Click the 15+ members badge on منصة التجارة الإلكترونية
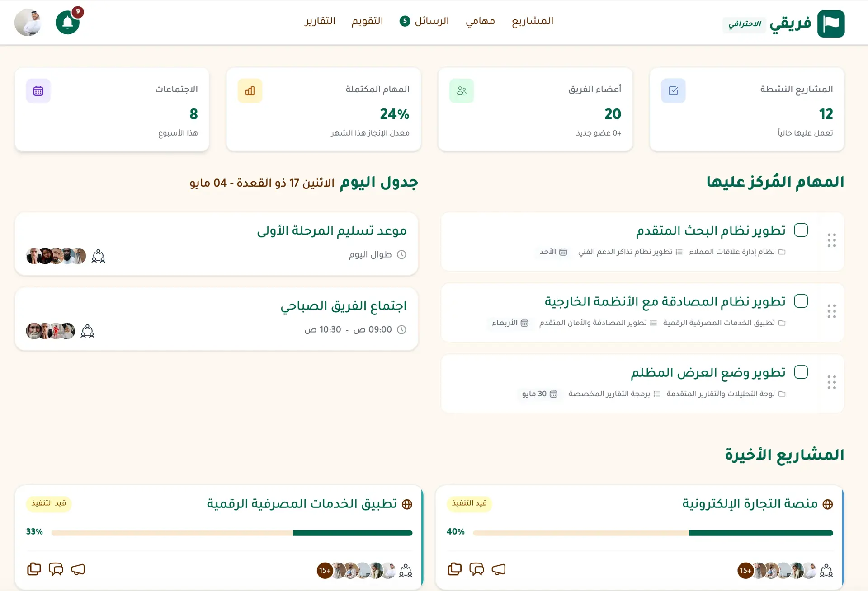 [745, 571]
